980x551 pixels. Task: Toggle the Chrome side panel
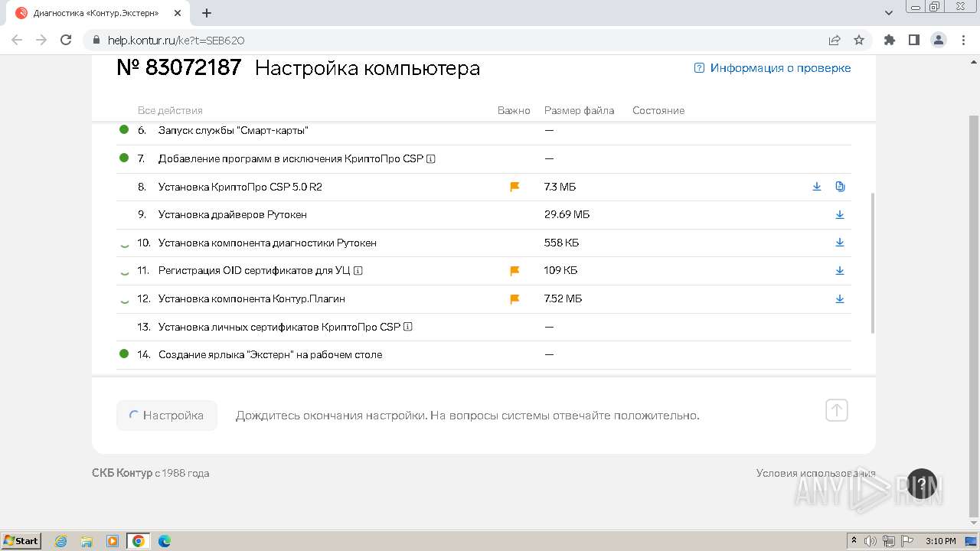pyautogui.click(x=914, y=40)
